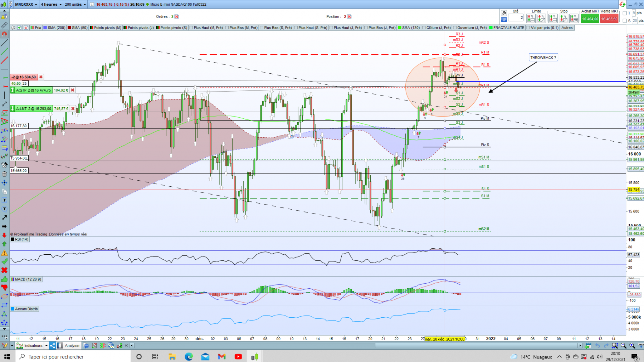The width and height of the screenshot is (644, 362).
Task: Click the alert bell icon in the indicator bar
Action: (13, 28)
